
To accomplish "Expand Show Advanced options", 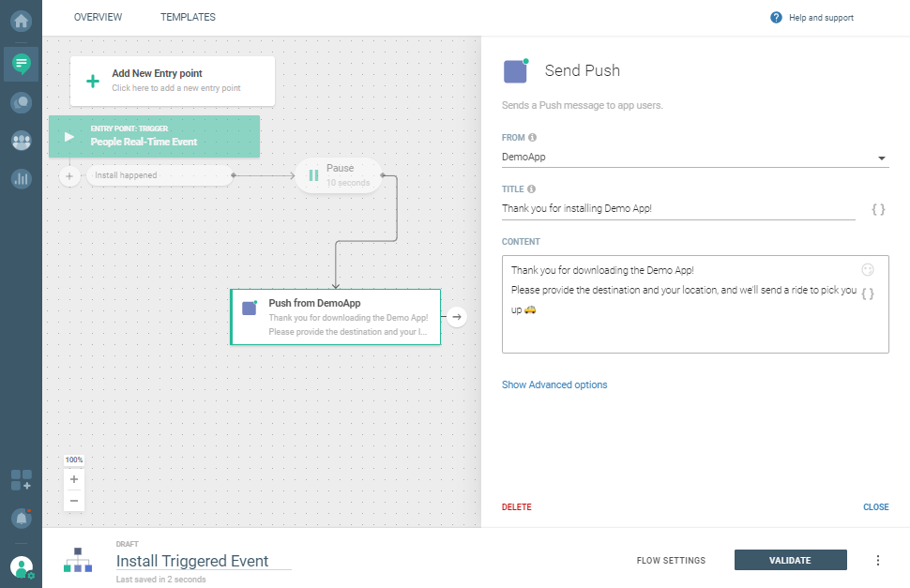I will [x=554, y=384].
